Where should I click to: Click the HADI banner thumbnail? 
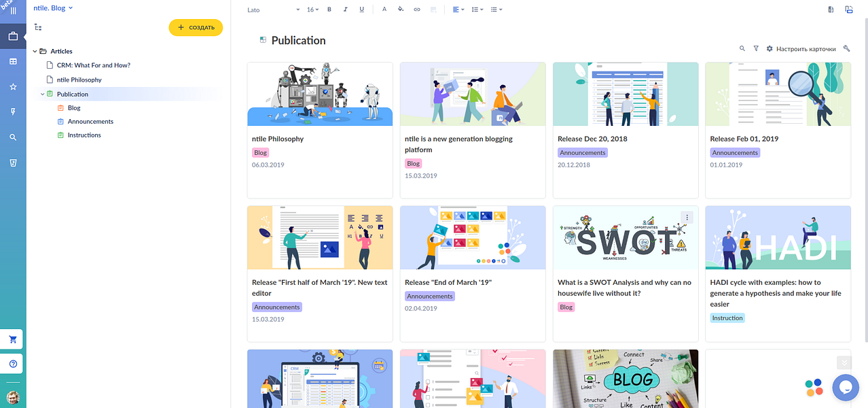pos(778,237)
